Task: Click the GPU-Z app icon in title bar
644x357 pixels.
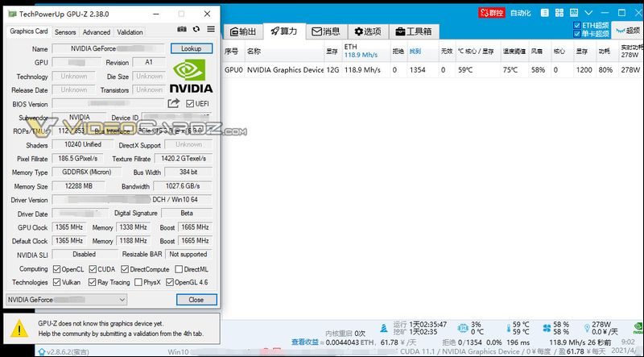Action: tap(12, 14)
